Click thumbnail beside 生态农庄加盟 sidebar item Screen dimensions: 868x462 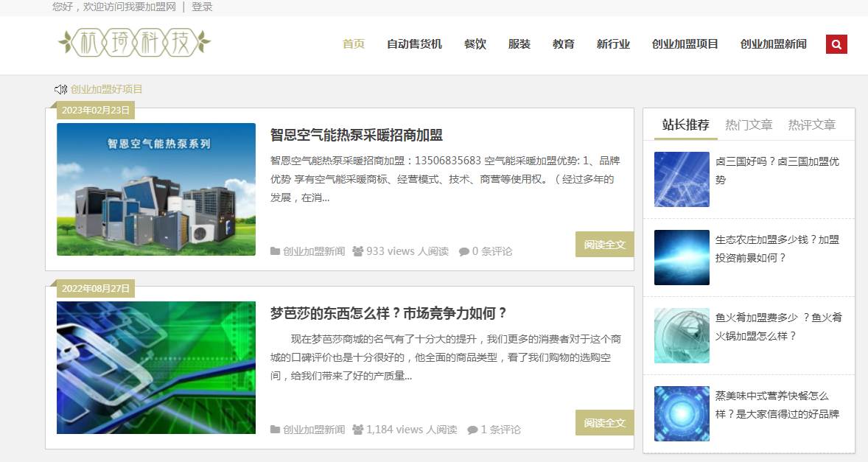682,257
